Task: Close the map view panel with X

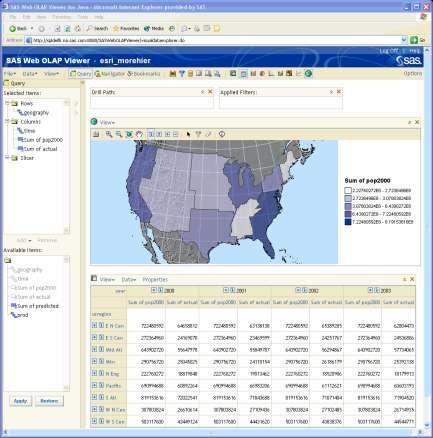Action: 417,122
